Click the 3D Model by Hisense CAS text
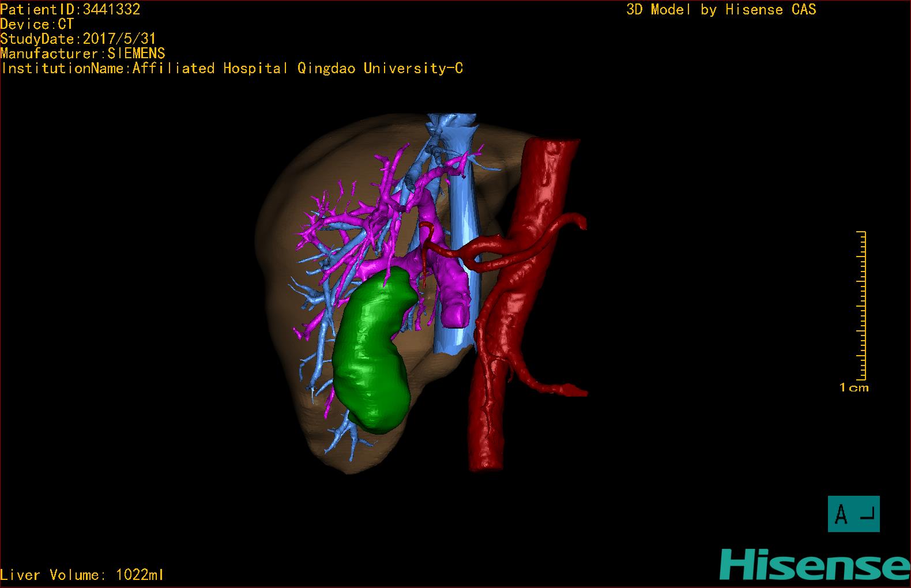This screenshot has height=588, width=911. coord(721,10)
